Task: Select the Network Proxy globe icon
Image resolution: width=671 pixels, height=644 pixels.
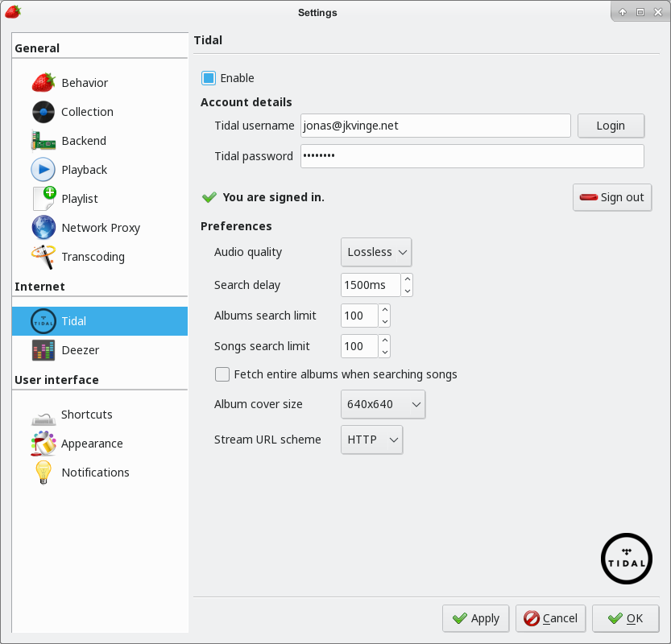Action: (x=43, y=228)
